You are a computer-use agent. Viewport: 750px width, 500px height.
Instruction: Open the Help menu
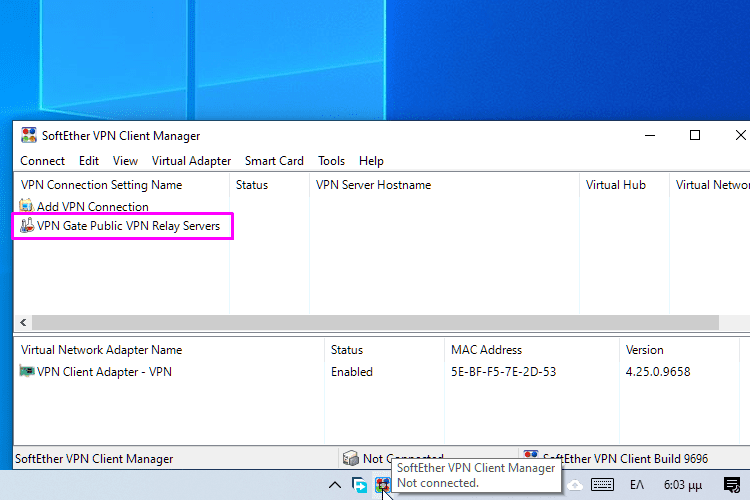click(x=371, y=161)
